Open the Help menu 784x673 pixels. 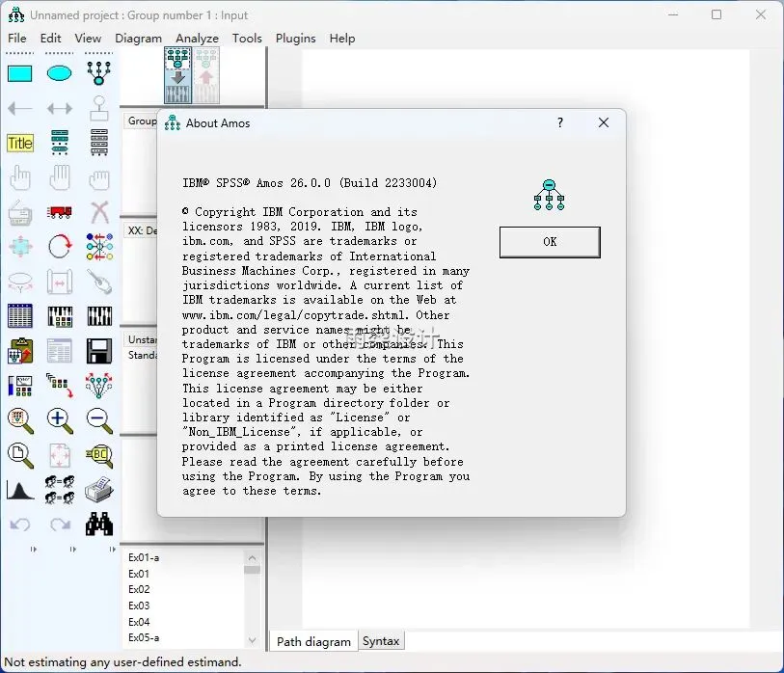[342, 39]
